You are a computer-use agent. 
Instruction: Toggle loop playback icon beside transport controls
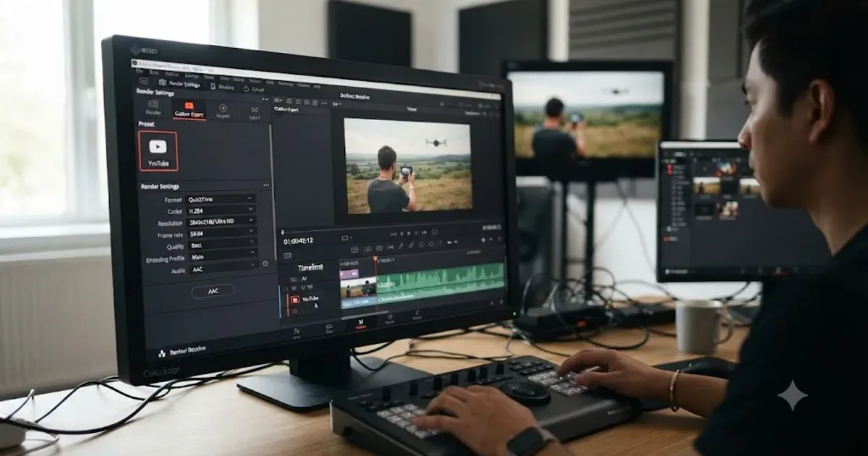tap(435, 233)
